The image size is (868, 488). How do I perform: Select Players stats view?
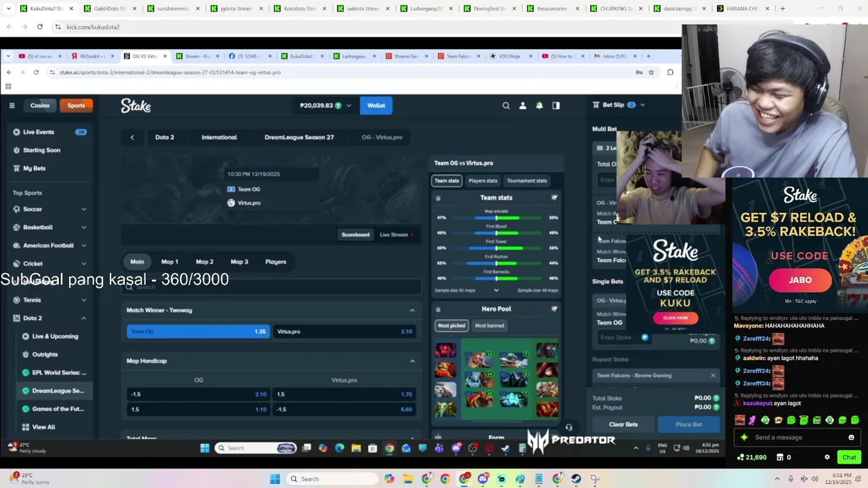coord(483,181)
